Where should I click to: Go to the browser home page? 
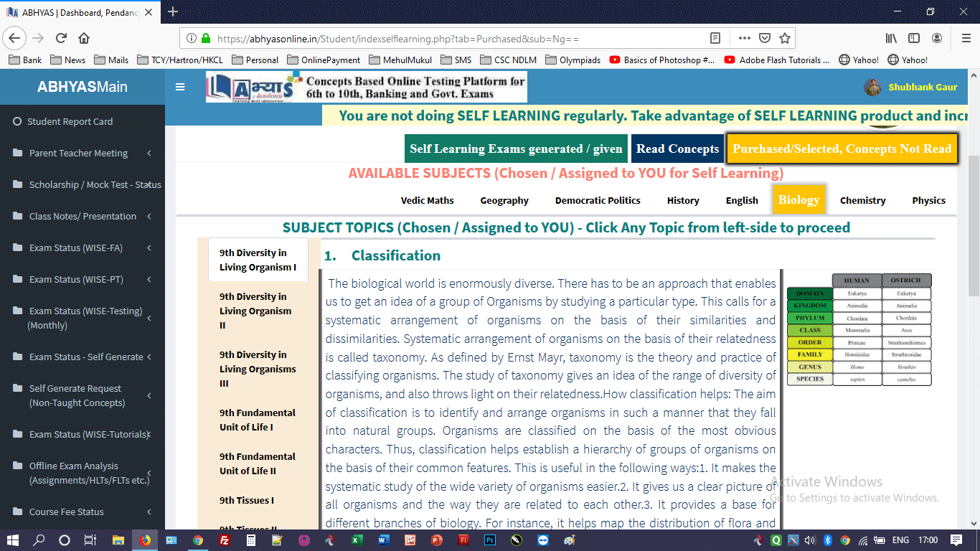(x=84, y=38)
